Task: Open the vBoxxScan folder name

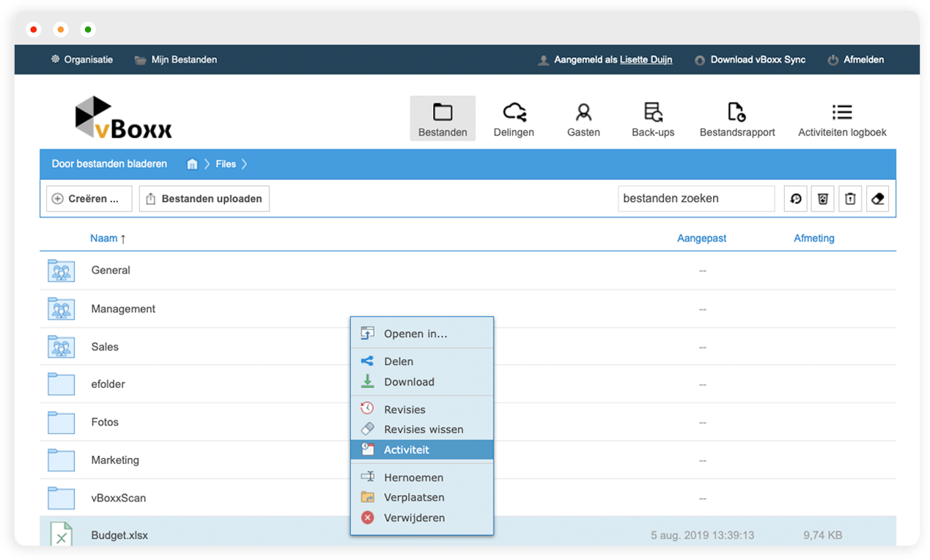Action: pos(119,498)
